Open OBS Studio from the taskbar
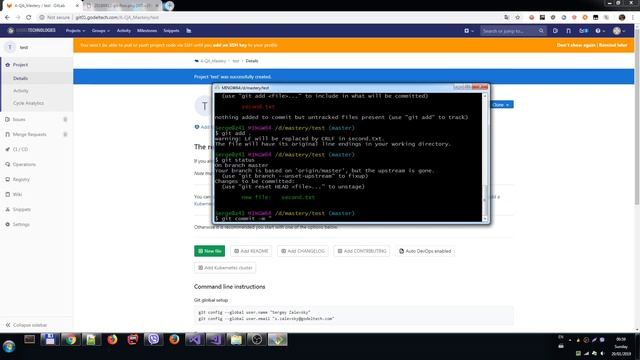Image resolution: width=640 pixels, height=360 pixels. tap(257, 340)
